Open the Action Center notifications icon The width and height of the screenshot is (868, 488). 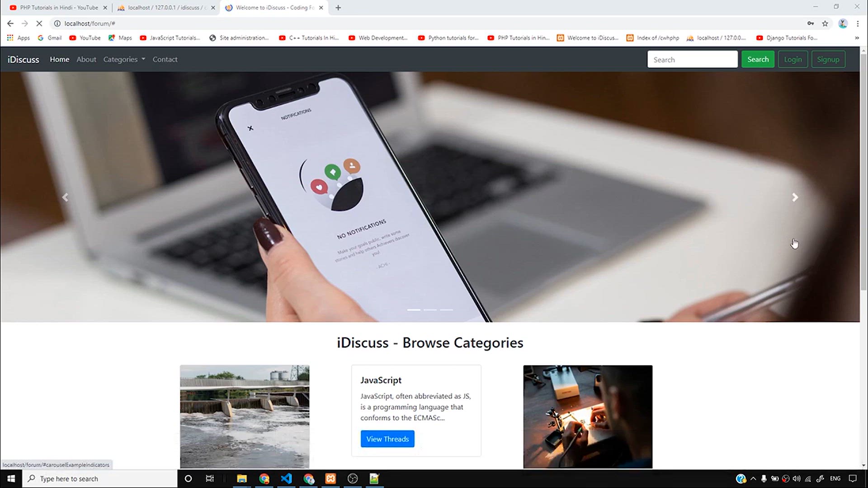tap(853, 479)
